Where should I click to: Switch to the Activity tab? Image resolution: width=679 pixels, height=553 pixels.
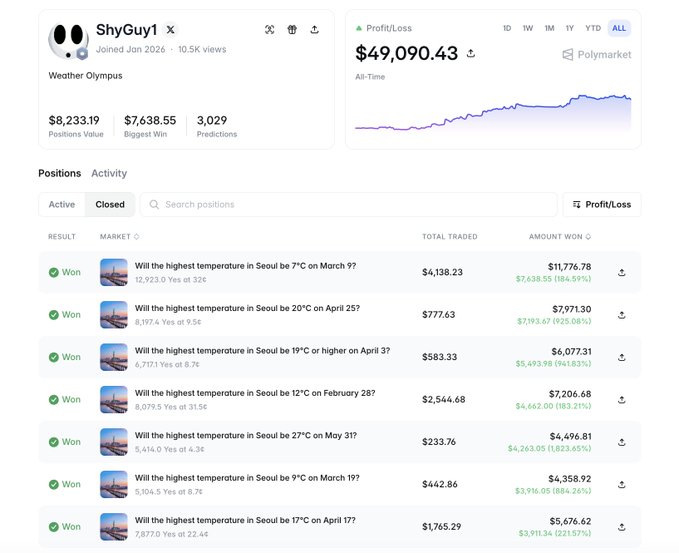(x=109, y=173)
